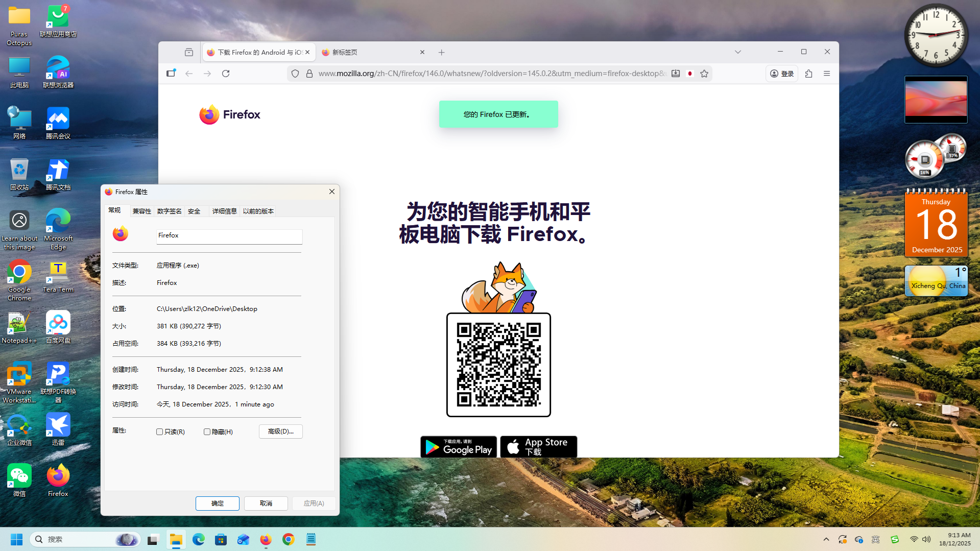
Task: Expand the list all tabs chevron
Action: coord(738,52)
